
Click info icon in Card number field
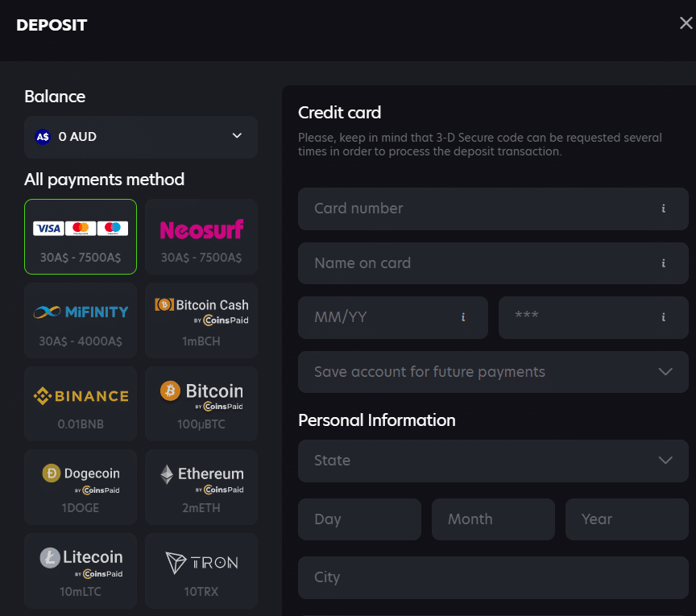[663, 209]
